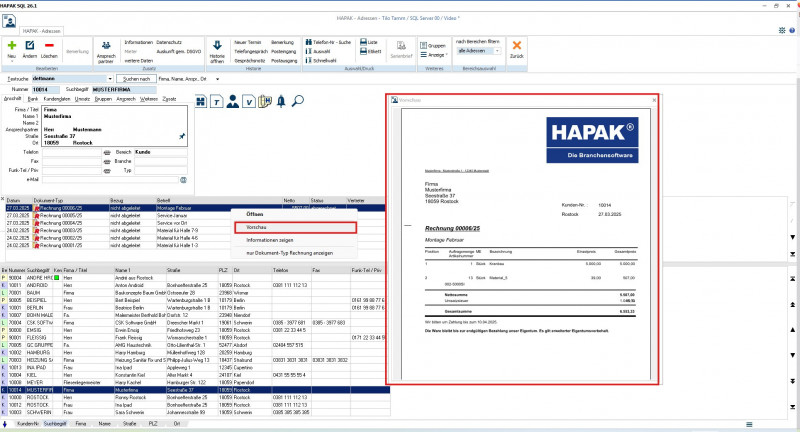Screen dimensions: 800x432
Task: Open the Ansprechpartner icon in ribbon
Action: point(106,45)
